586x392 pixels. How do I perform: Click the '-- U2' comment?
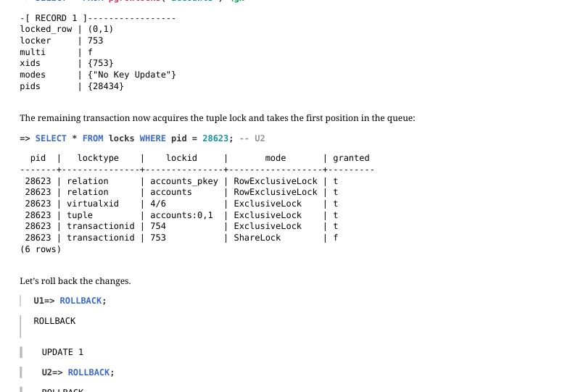tap(252, 138)
